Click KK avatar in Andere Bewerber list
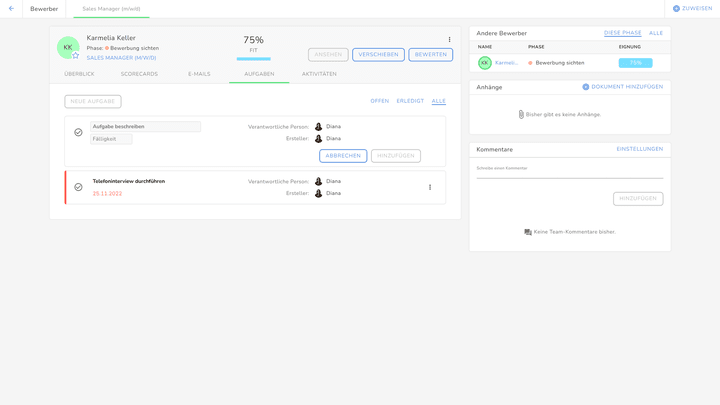The image size is (720, 405). coord(484,63)
